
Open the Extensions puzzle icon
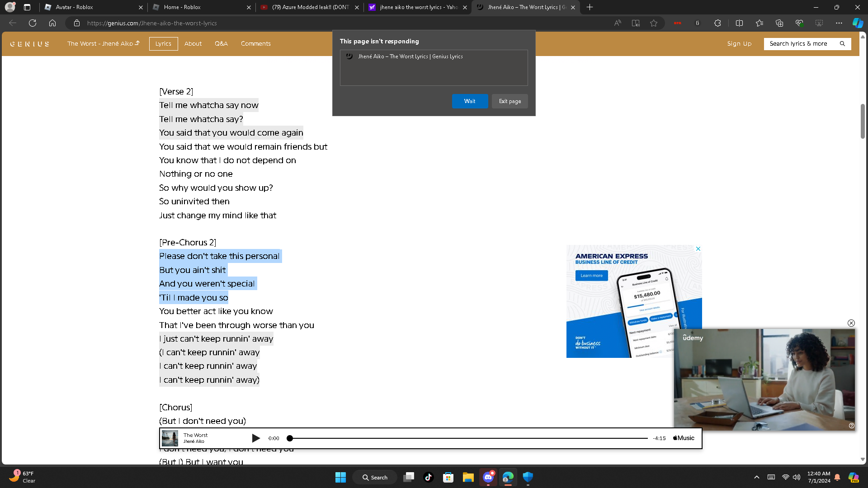pyautogui.click(x=717, y=23)
